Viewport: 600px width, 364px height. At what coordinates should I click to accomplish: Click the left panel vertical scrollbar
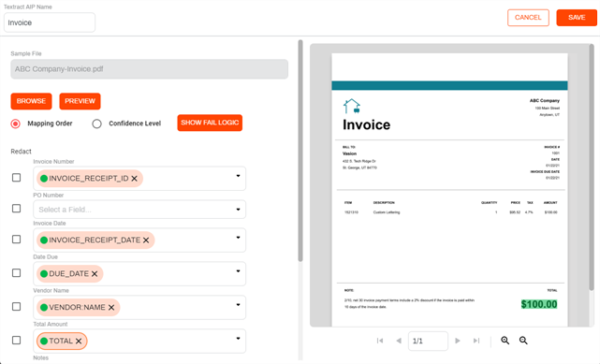point(300,151)
